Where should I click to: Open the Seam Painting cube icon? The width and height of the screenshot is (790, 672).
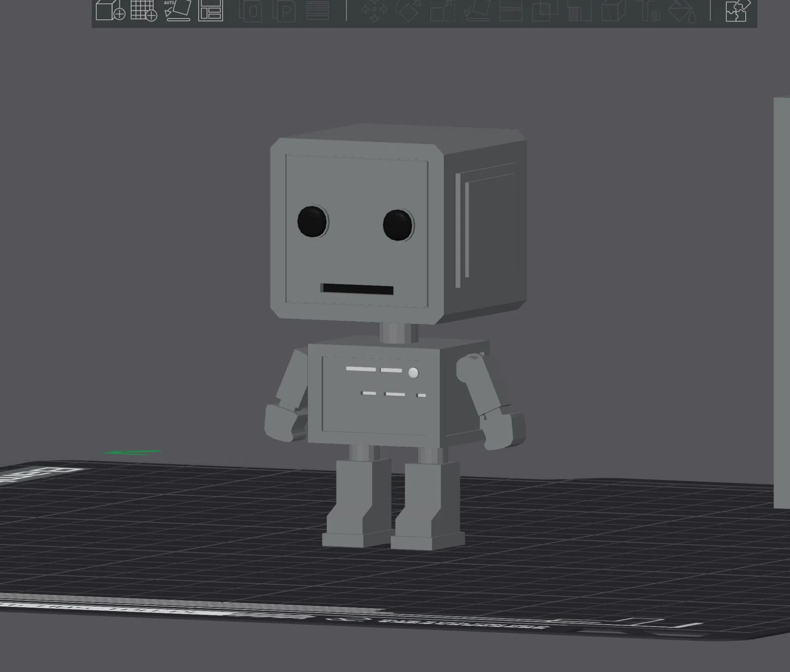click(x=614, y=10)
